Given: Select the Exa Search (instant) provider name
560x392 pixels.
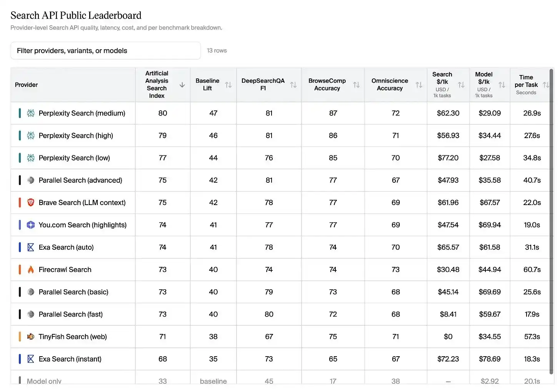Looking at the screenshot, I should point(70,359).
